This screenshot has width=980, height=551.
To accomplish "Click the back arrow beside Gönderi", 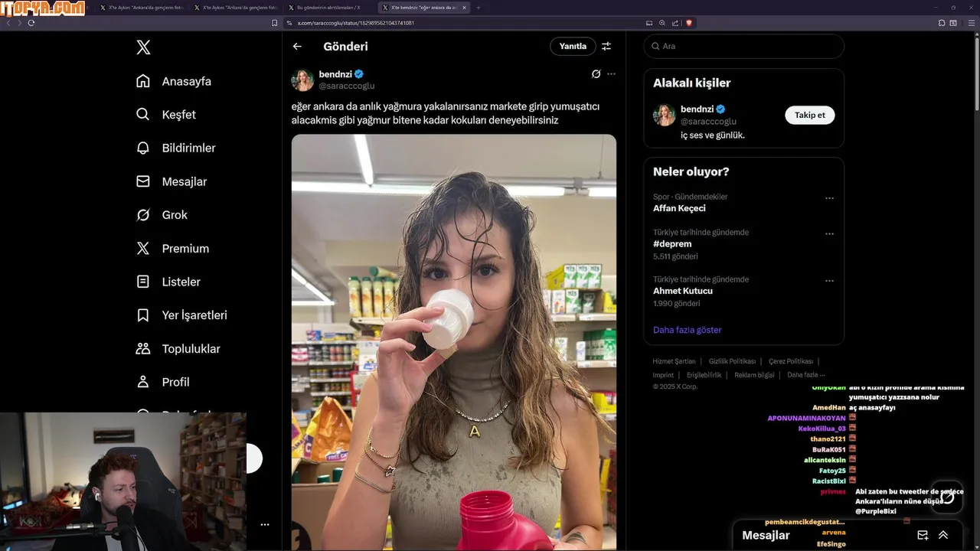I will [x=297, y=47].
